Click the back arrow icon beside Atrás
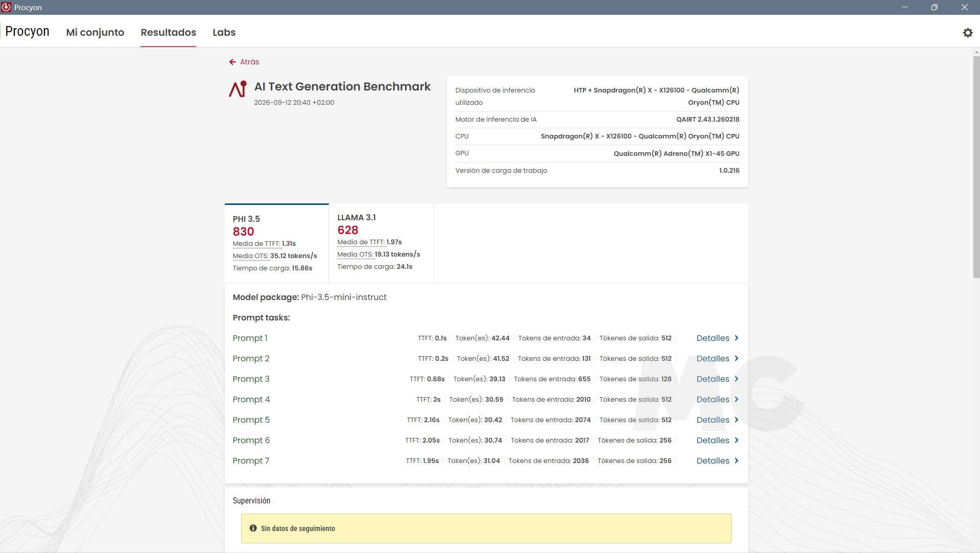 click(232, 62)
